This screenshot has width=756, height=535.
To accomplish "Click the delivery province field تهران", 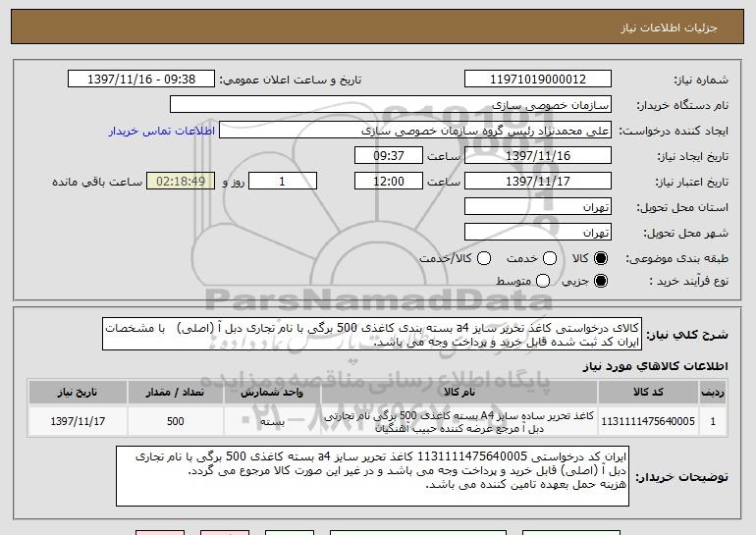I will click(x=538, y=207).
